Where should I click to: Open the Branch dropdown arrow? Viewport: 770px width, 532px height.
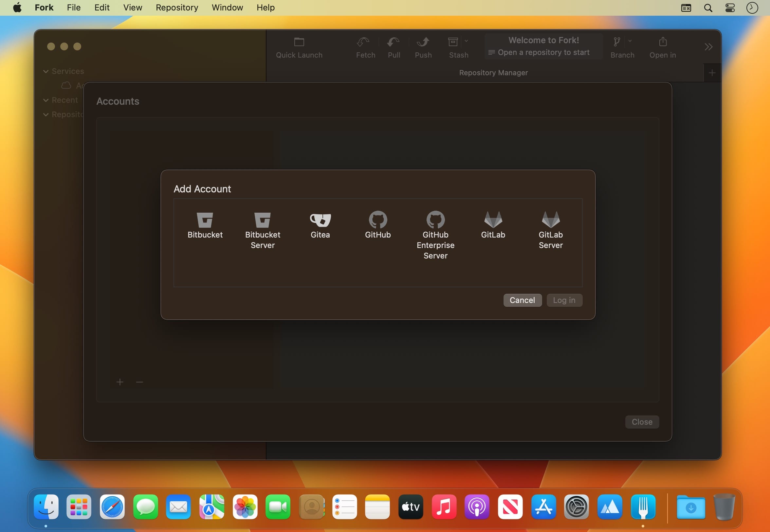tap(630, 41)
